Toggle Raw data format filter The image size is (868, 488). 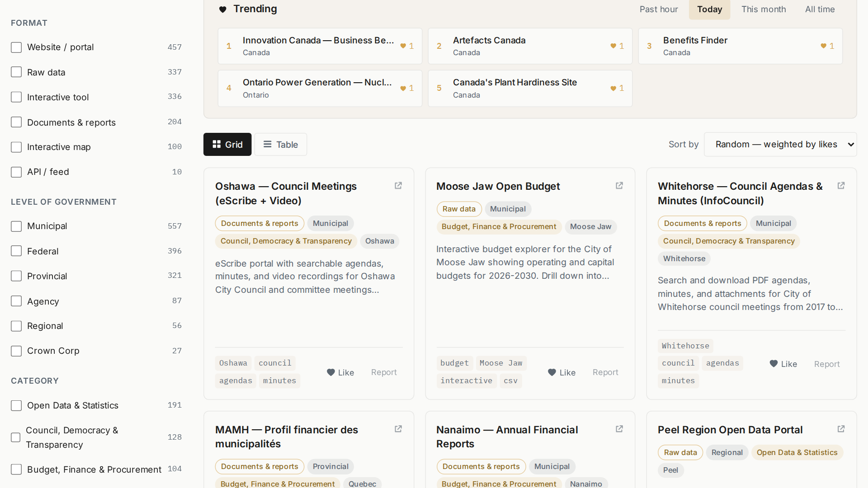click(16, 72)
